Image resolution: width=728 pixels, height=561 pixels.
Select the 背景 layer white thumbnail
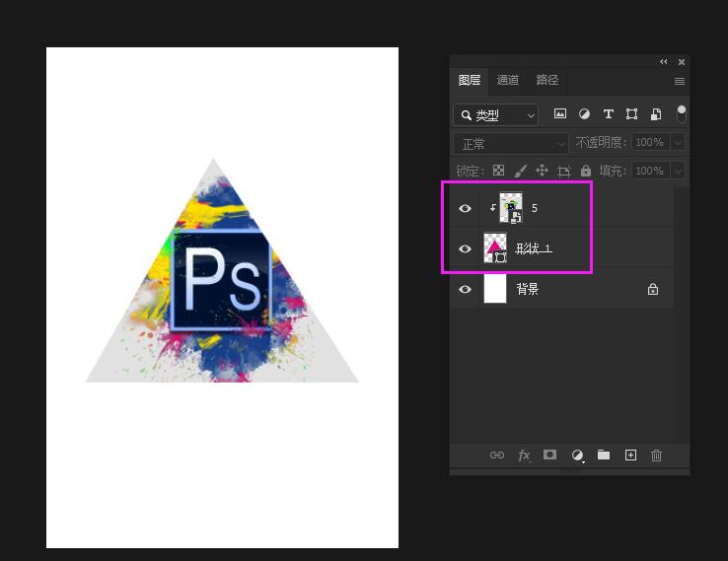495,288
